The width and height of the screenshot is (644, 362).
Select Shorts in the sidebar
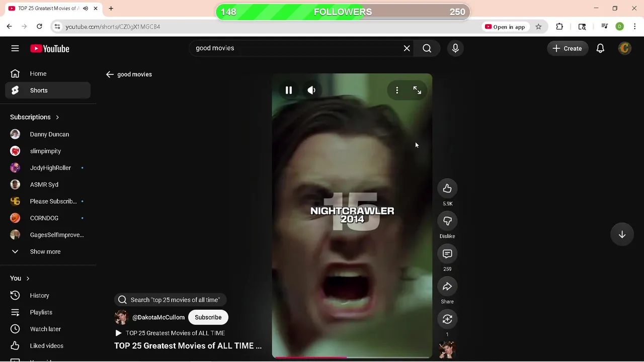[x=48, y=90]
